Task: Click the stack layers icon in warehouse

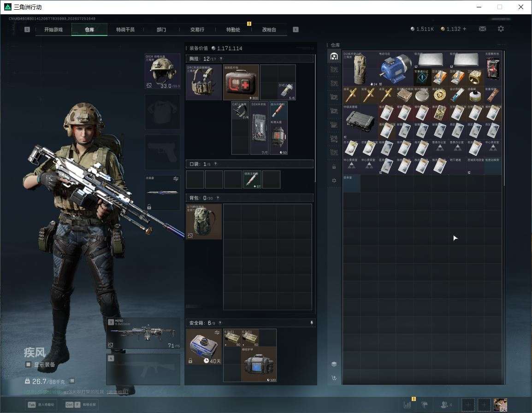Action: click(x=334, y=364)
